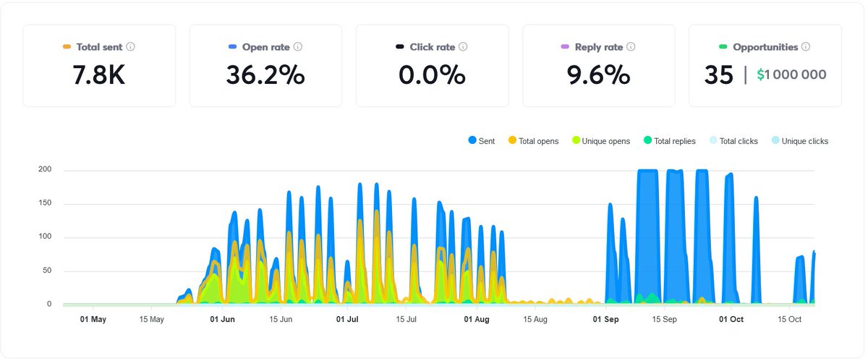Click the orange Total sent color marker

pos(67,47)
